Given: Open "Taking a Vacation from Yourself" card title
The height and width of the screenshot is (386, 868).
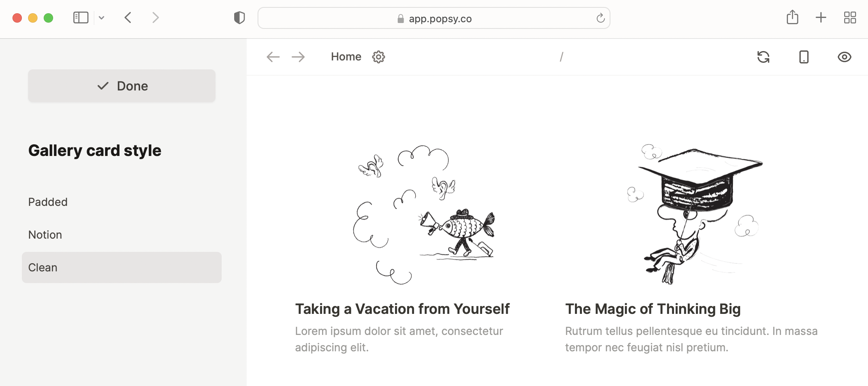Looking at the screenshot, I should 402,309.
